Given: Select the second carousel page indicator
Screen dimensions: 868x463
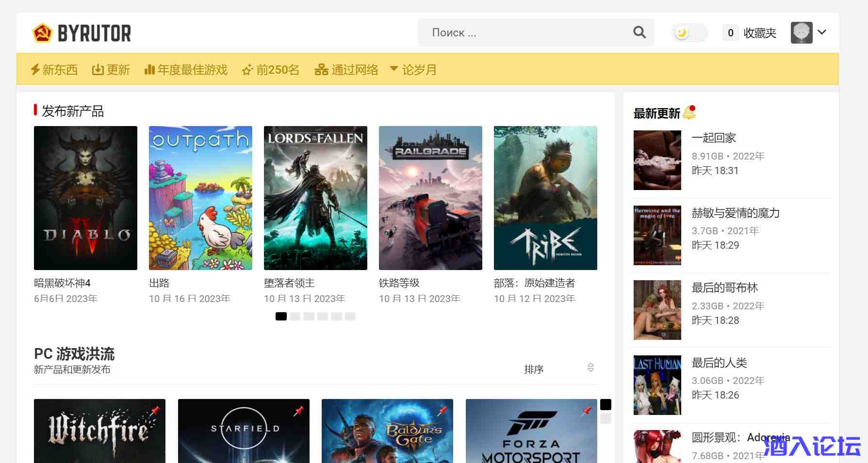Looking at the screenshot, I should coord(295,317).
